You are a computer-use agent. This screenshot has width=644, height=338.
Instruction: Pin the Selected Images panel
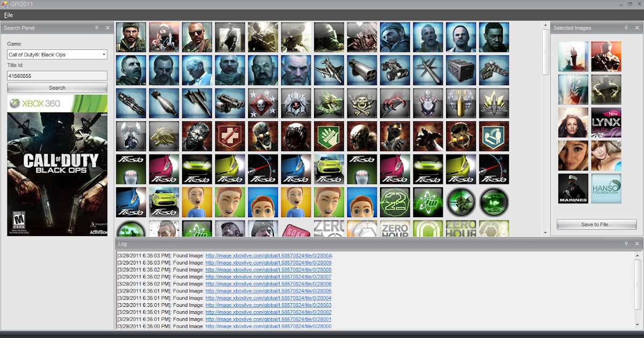point(626,28)
